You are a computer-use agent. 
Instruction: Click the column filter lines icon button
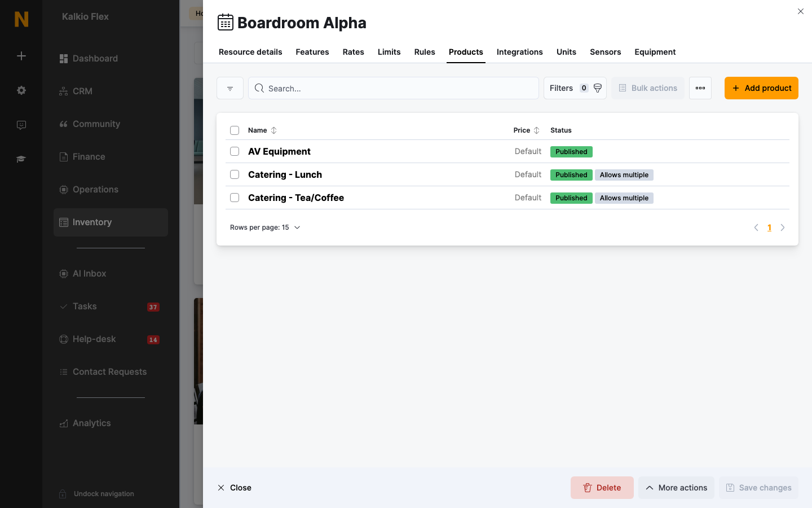pos(230,88)
